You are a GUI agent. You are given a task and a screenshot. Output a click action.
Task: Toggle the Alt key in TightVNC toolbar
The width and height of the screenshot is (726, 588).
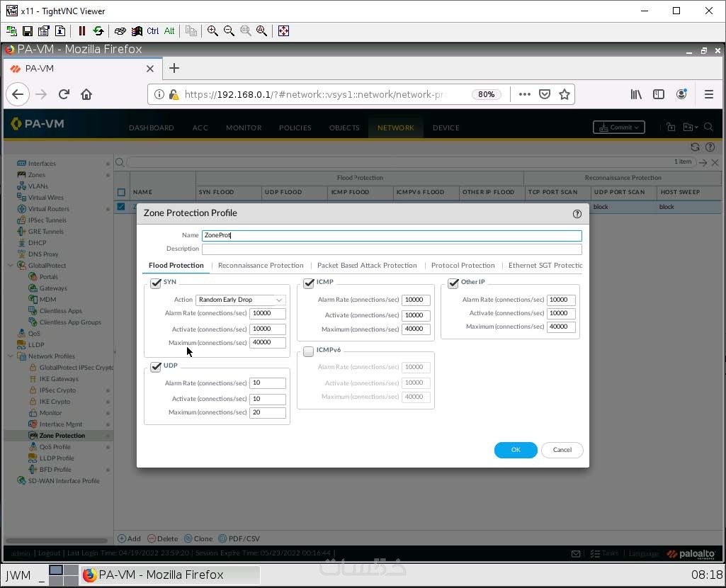click(x=169, y=31)
